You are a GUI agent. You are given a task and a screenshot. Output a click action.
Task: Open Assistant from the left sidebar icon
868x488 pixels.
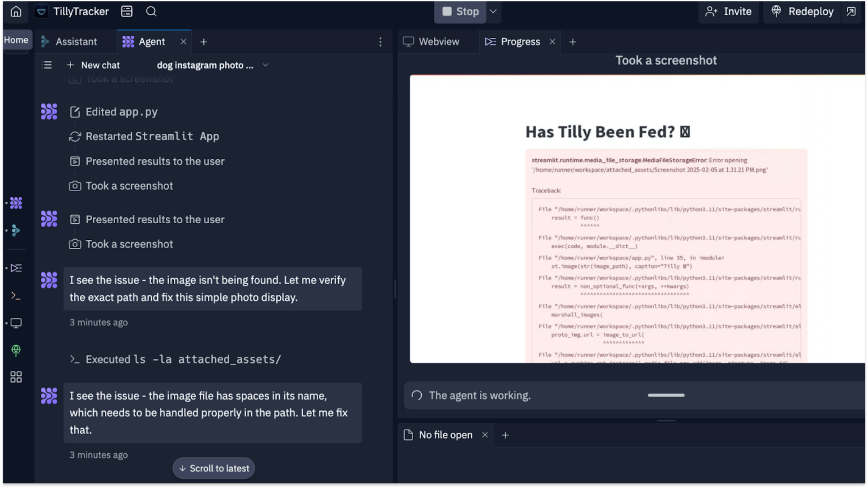click(16, 231)
